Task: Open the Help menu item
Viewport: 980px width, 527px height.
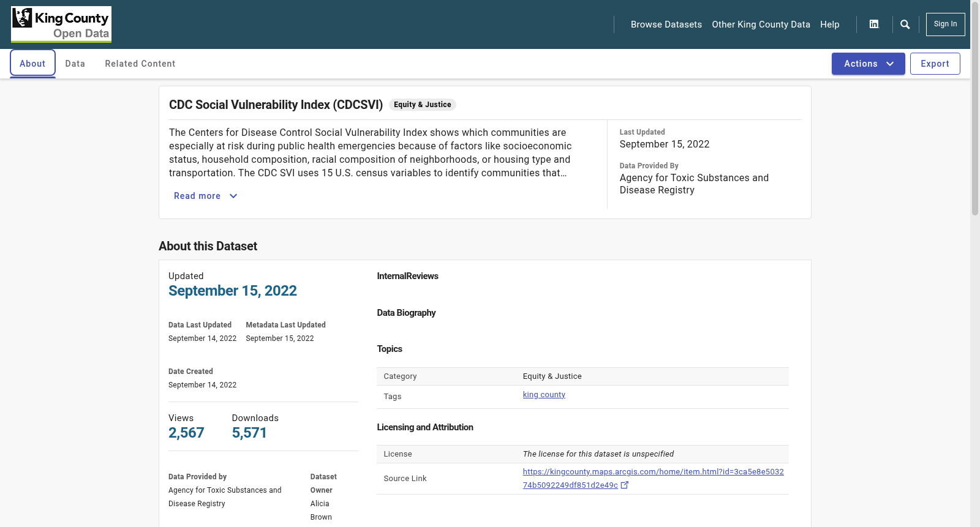Action: click(x=830, y=24)
